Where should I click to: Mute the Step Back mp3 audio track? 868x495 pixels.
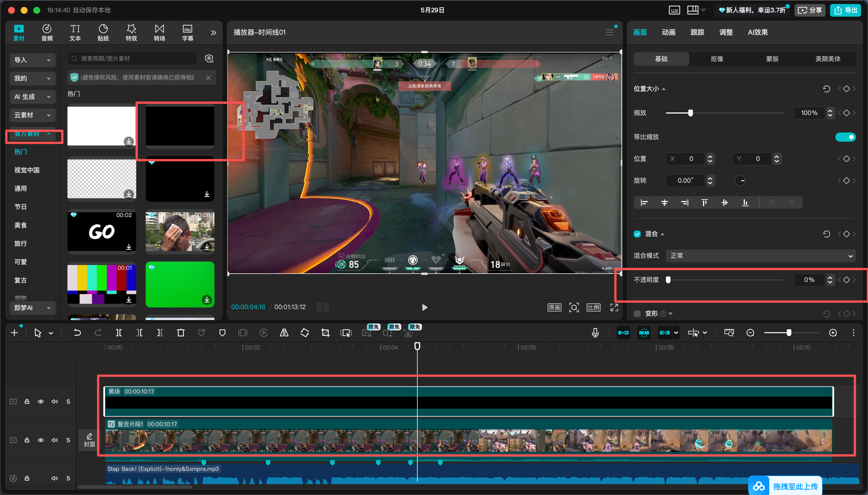tap(55, 478)
